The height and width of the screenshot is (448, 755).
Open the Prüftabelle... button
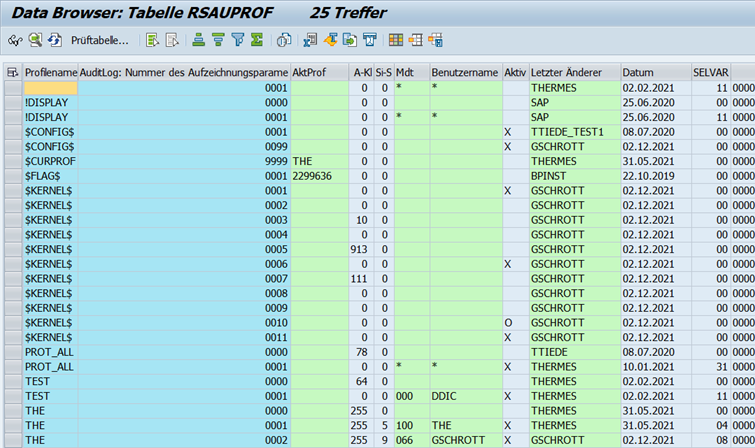[99, 41]
